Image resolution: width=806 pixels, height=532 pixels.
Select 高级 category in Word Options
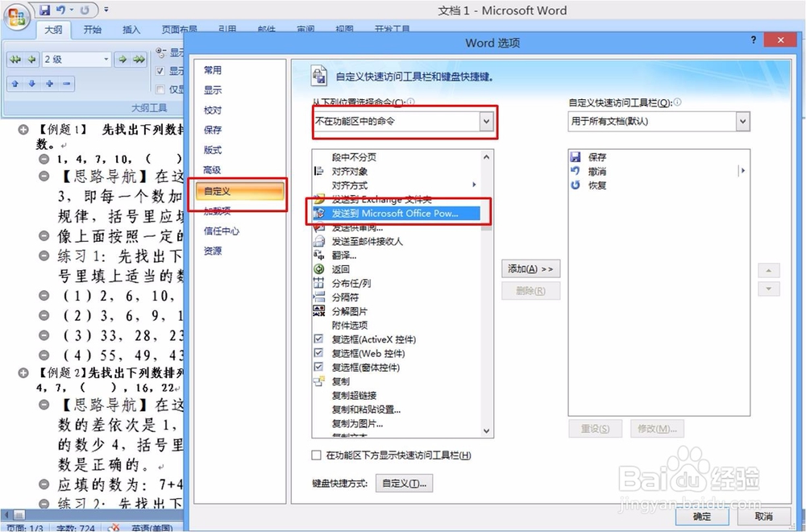[x=212, y=170]
